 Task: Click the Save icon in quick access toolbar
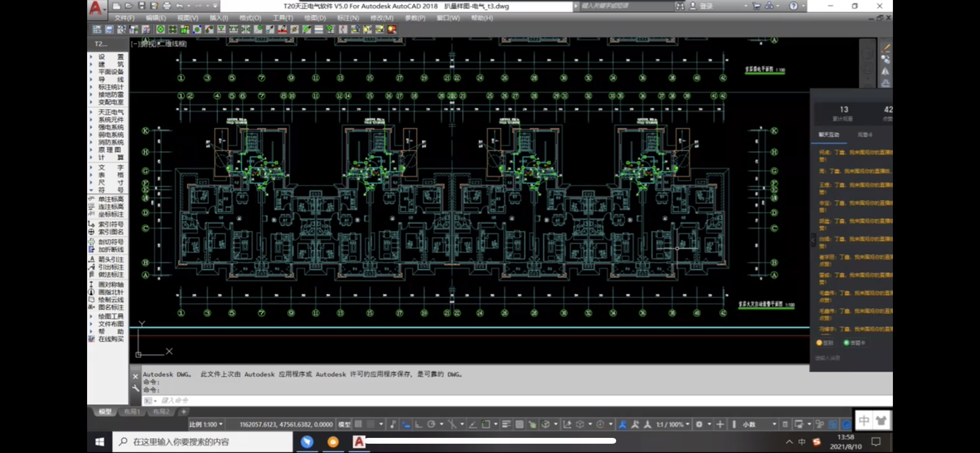tap(141, 6)
